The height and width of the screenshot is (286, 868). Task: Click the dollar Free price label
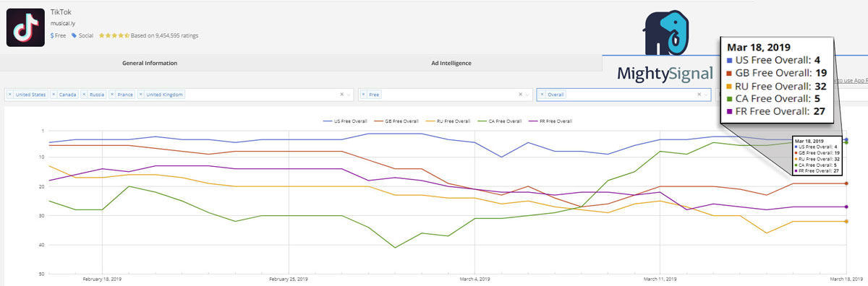58,35
